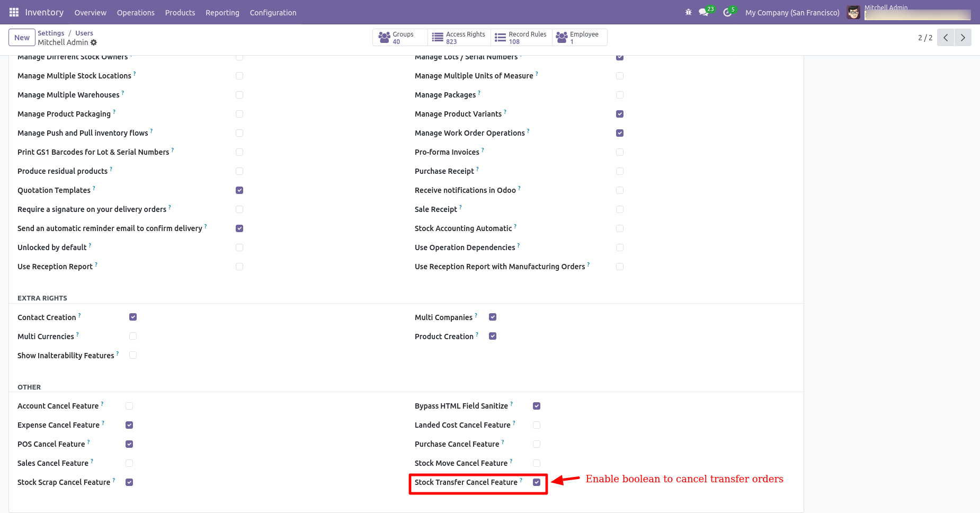
Task: Click help tooltip mark beside Multi Companies
Action: [x=476, y=315]
